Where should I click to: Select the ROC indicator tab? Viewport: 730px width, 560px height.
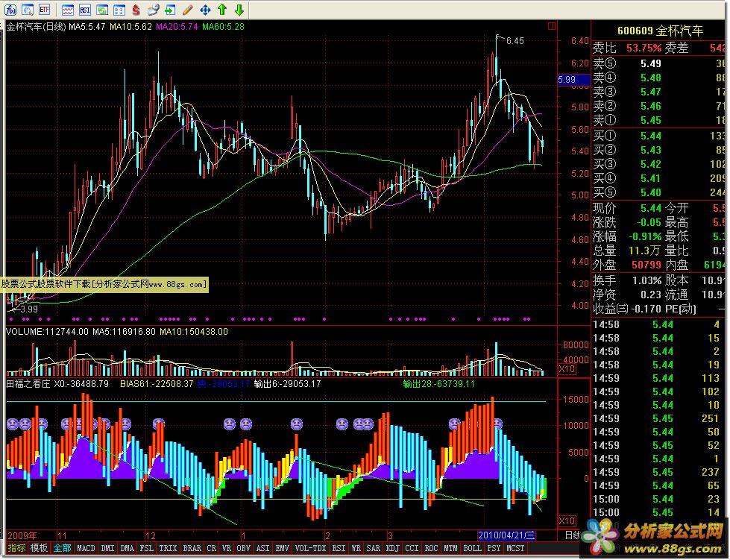click(432, 548)
